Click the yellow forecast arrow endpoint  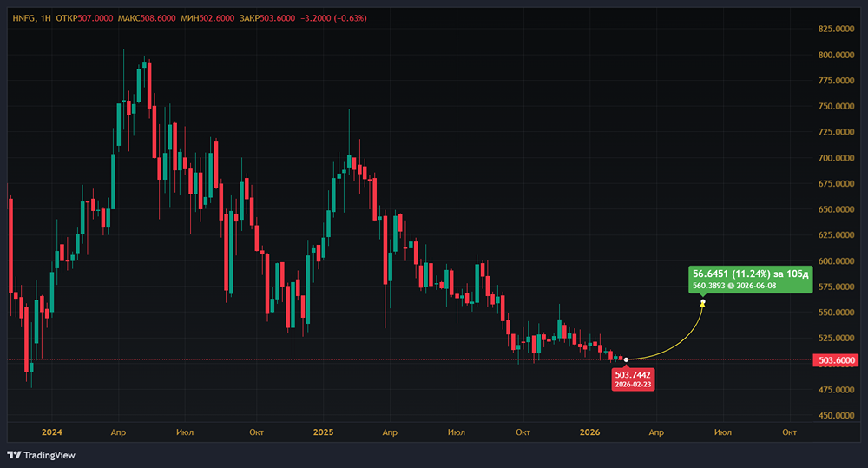point(703,302)
